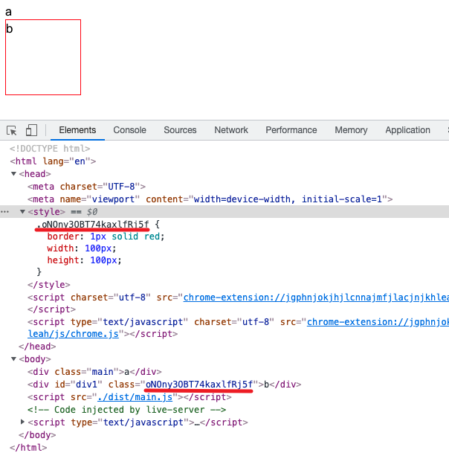Switch to the Memory tab
The image size is (449, 476).
click(351, 130)
